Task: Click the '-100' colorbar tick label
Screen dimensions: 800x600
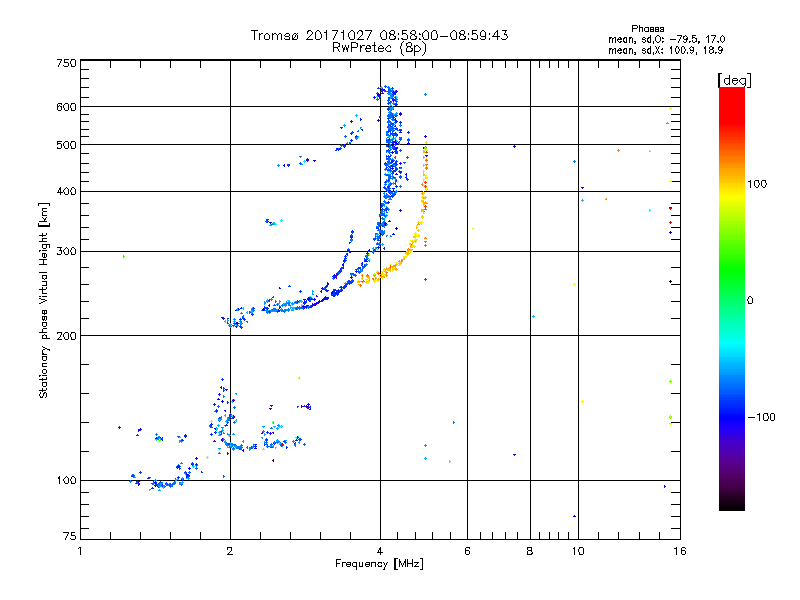Action: (x=761, y=417)
